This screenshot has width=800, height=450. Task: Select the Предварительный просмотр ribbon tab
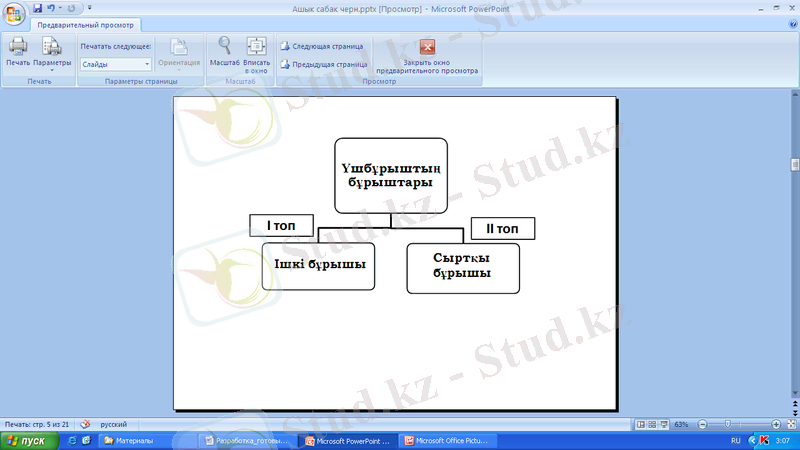pos(87,25)
